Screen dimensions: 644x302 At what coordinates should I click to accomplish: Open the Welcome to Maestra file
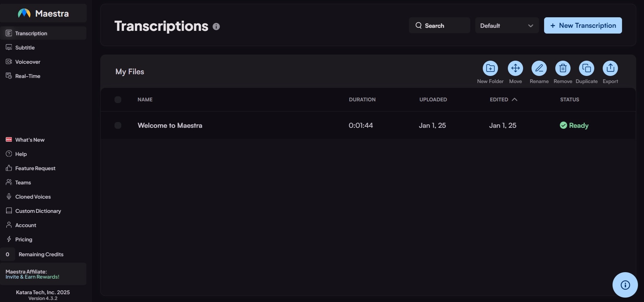170,125
